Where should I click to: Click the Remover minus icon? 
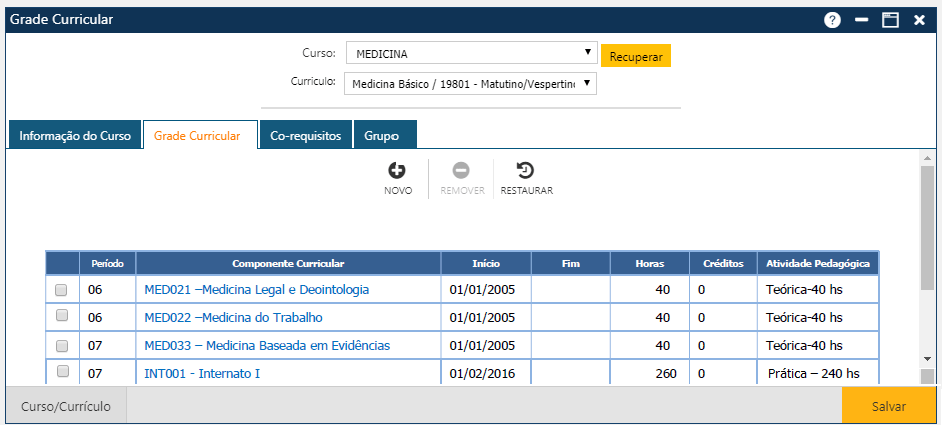click(461, 171)
